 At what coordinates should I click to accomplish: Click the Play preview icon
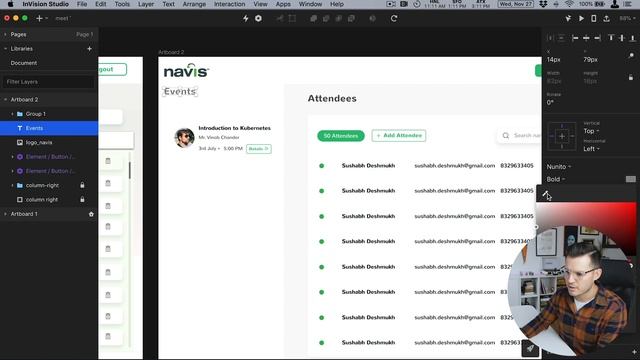[x=581, y=18]
